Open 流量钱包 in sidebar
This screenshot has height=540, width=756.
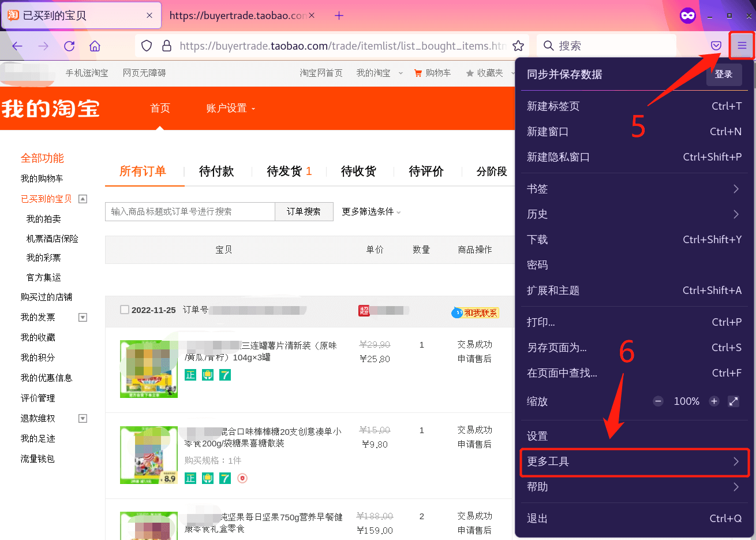point(38,459)
